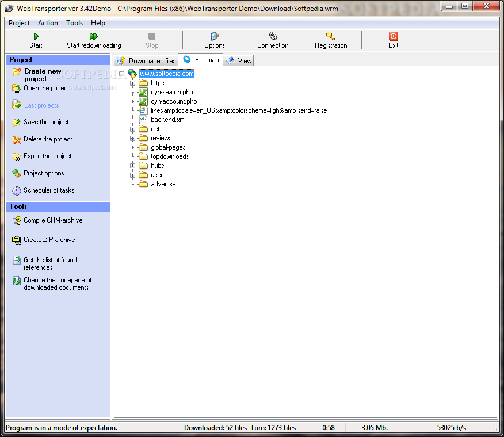This screenshot has height=437, width=504.
Task: Click the Export the project icon
Action: coord(16,157)
